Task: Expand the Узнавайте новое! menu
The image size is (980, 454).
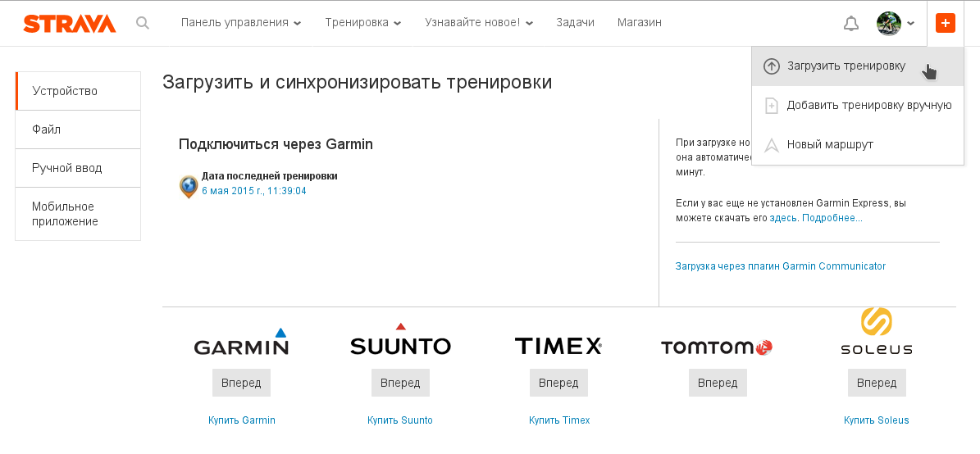Action: [479, 22]
